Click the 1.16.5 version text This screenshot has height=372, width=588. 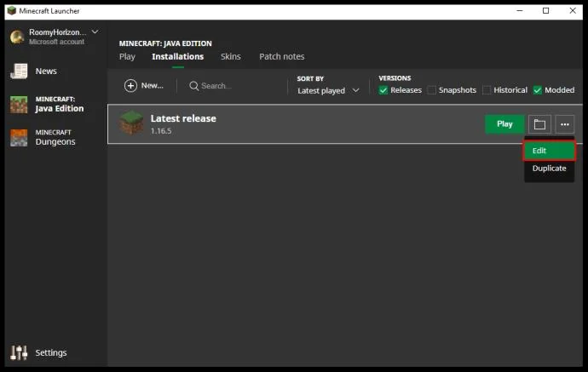pos(161,131)
